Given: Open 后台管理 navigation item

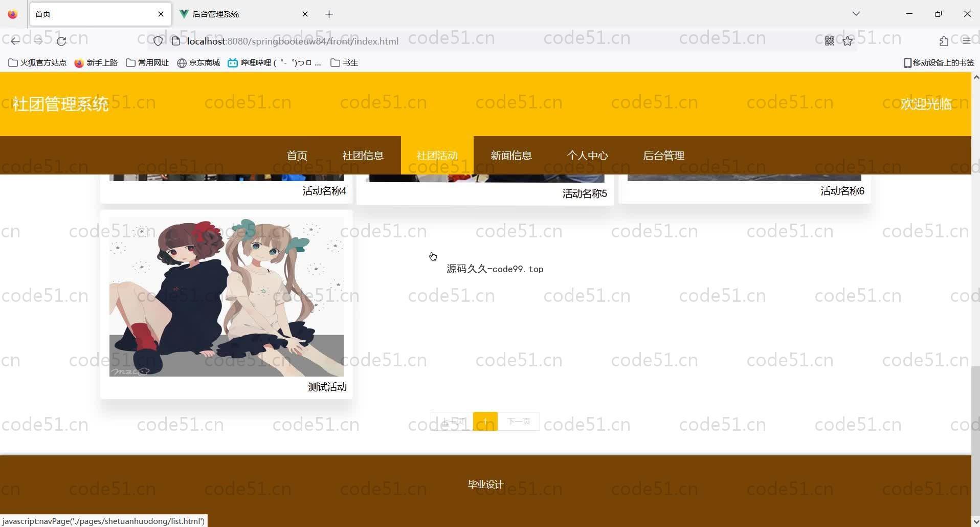Looking at the screenshot, I should [x=664, y=156].
